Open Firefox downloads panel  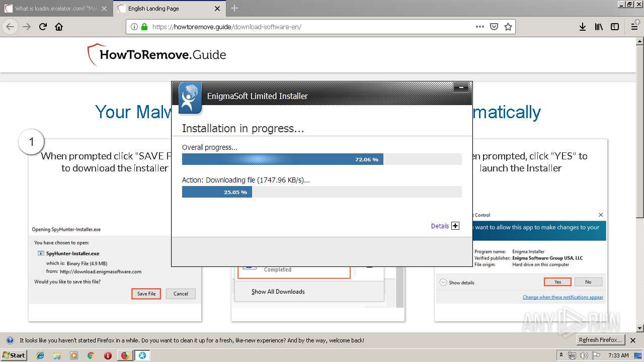[582, 27]
